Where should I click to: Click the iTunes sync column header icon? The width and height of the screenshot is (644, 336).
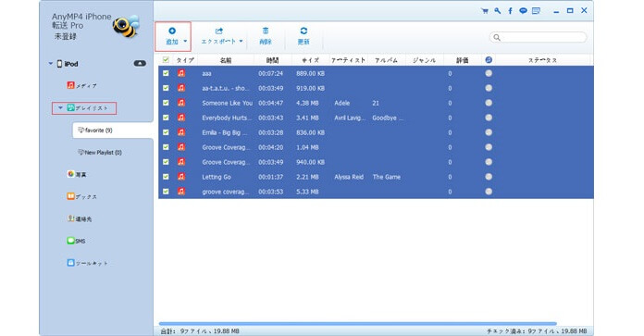pyautogui.click(x=489, y=60)
